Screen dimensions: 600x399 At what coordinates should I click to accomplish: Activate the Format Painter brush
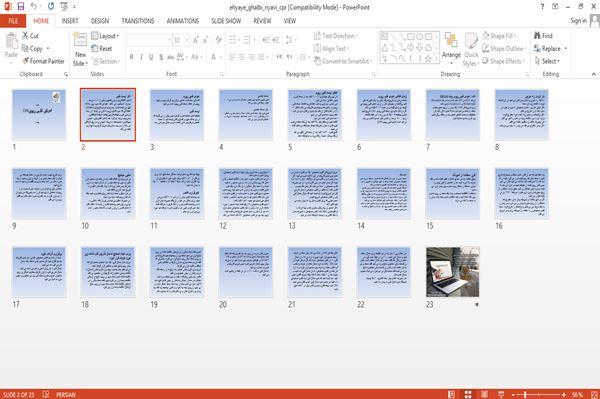pos(43,61)
